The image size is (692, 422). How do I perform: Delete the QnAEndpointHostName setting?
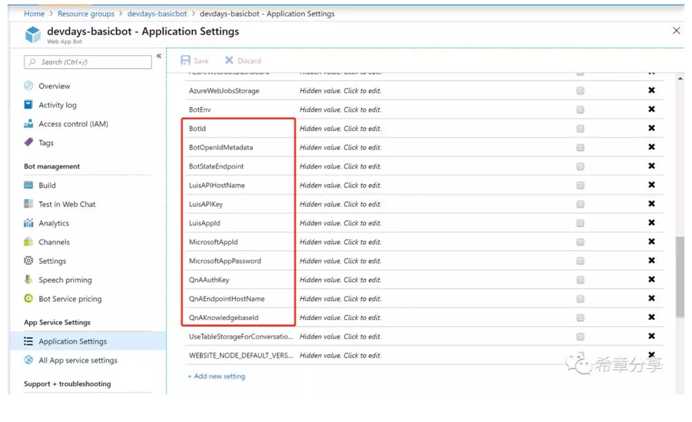(651, 298)
